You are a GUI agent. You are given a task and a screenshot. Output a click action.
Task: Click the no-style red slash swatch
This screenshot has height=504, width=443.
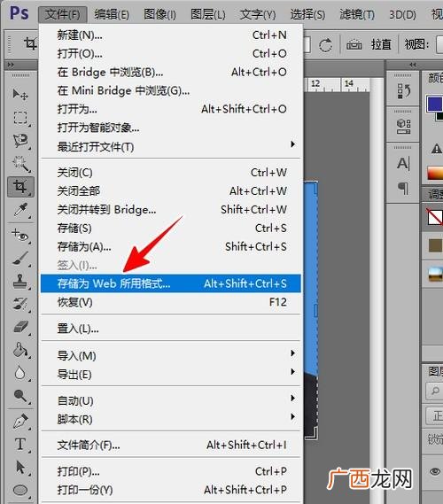pyautogui.click(x=435, y=218)
